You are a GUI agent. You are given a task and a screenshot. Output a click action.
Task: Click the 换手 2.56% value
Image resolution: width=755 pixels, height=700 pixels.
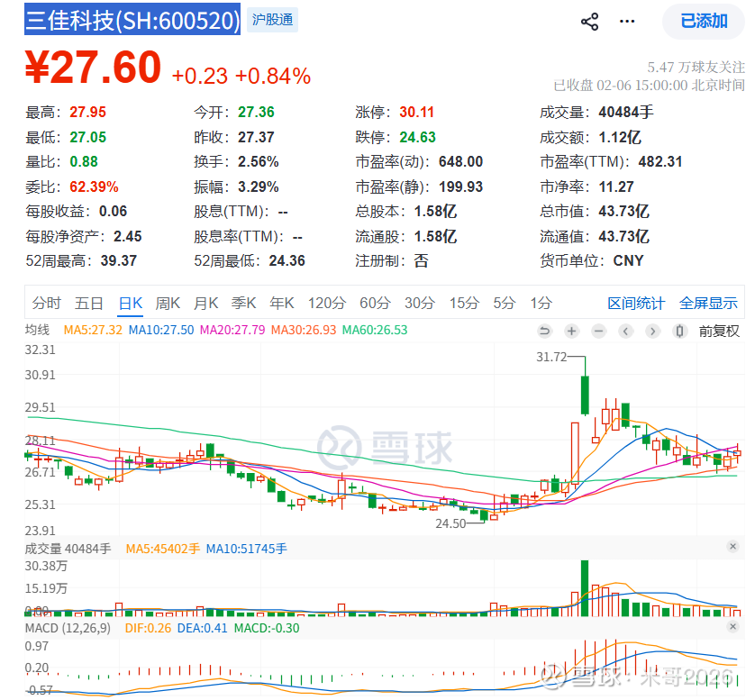(258, 162)
